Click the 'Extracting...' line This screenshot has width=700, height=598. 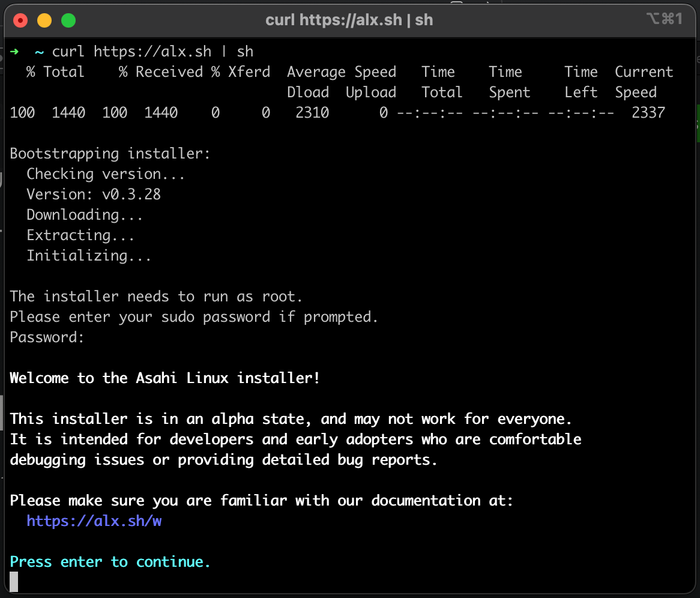pos(80,235)
